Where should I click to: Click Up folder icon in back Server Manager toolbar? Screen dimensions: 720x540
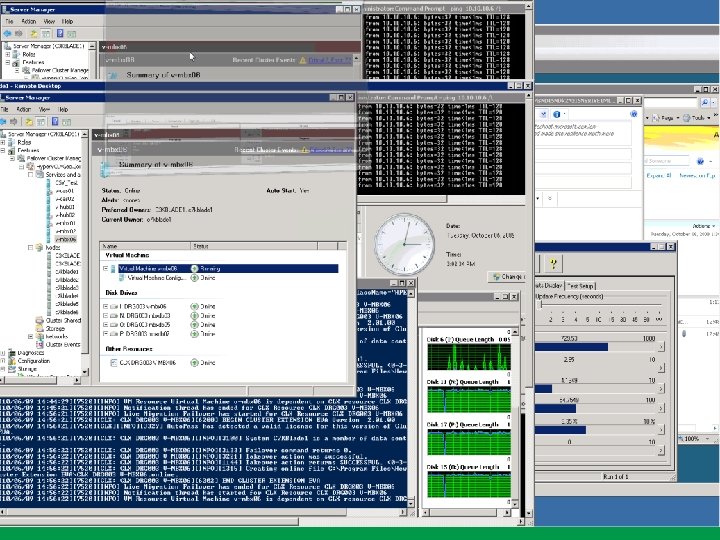pyautogui.click(x=34, y=34)
